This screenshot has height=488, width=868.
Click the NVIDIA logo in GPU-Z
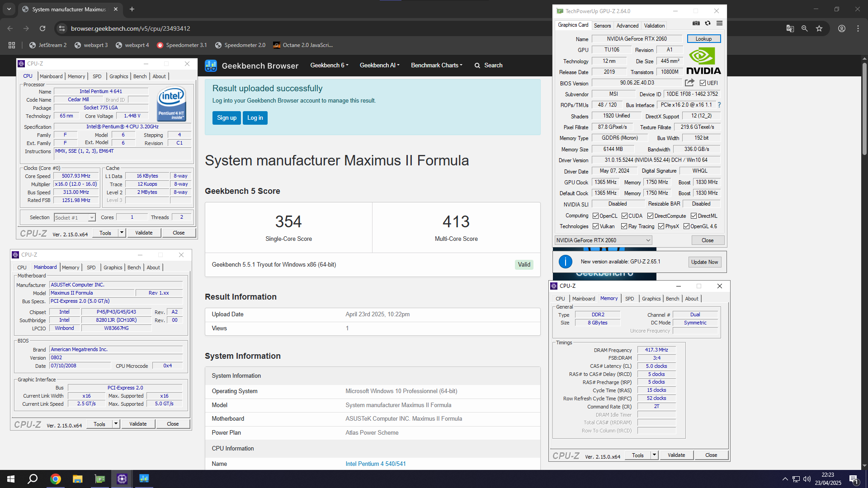pos(703,61)
